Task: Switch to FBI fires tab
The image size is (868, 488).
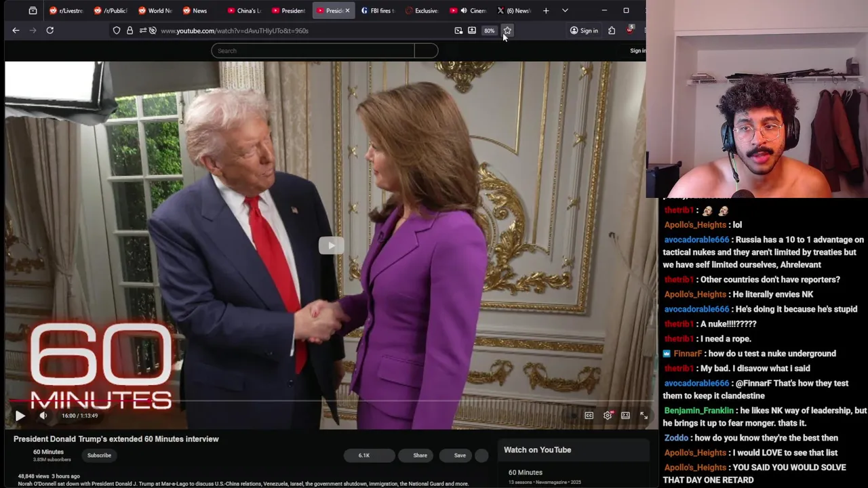Action: click(378, 11)
